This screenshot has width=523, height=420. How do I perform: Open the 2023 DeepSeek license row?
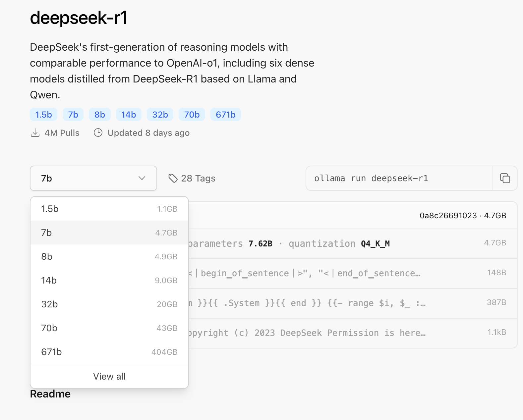point(353,333)
